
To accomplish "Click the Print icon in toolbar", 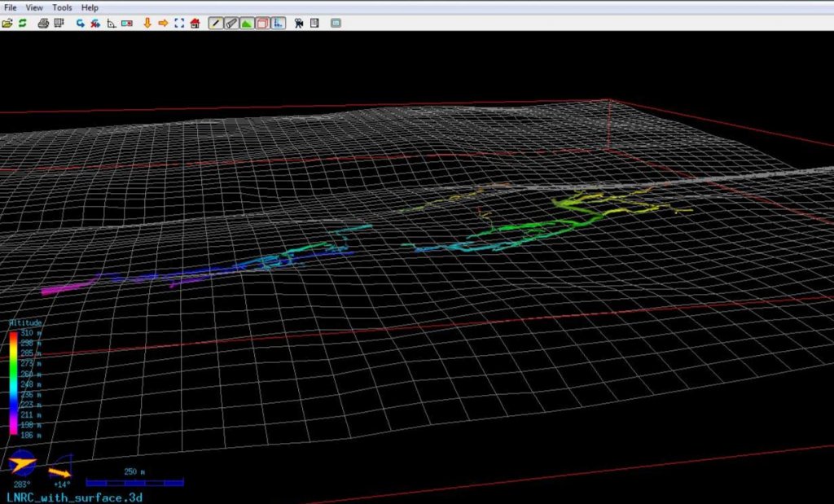I will (44, 23).
